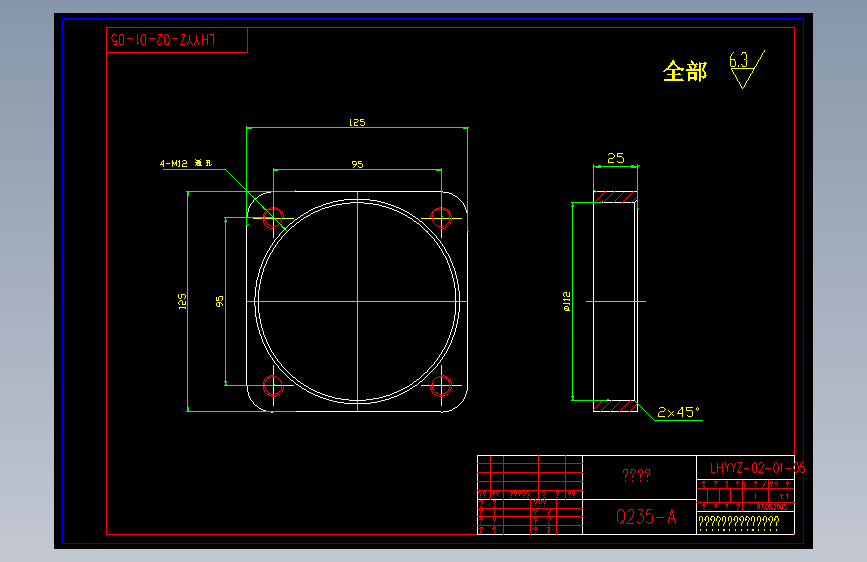Pick the top-left red M12 bolt hole
The width and height of the screenshot is (867, 562).
click(x=273, y=218)
